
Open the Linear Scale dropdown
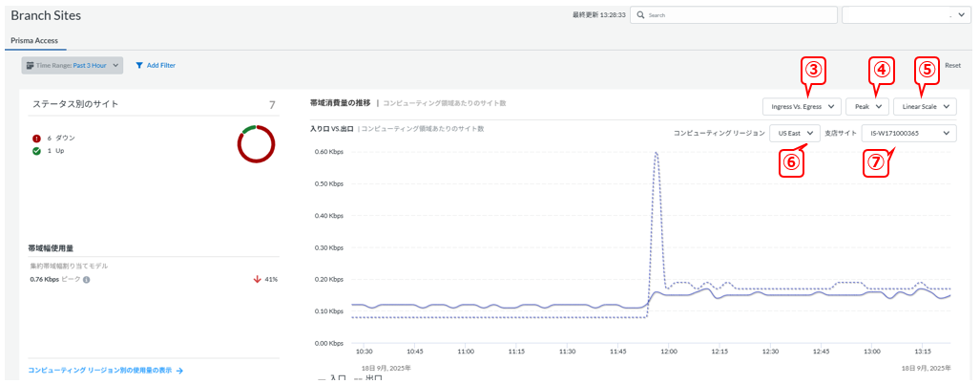(924, 107)
